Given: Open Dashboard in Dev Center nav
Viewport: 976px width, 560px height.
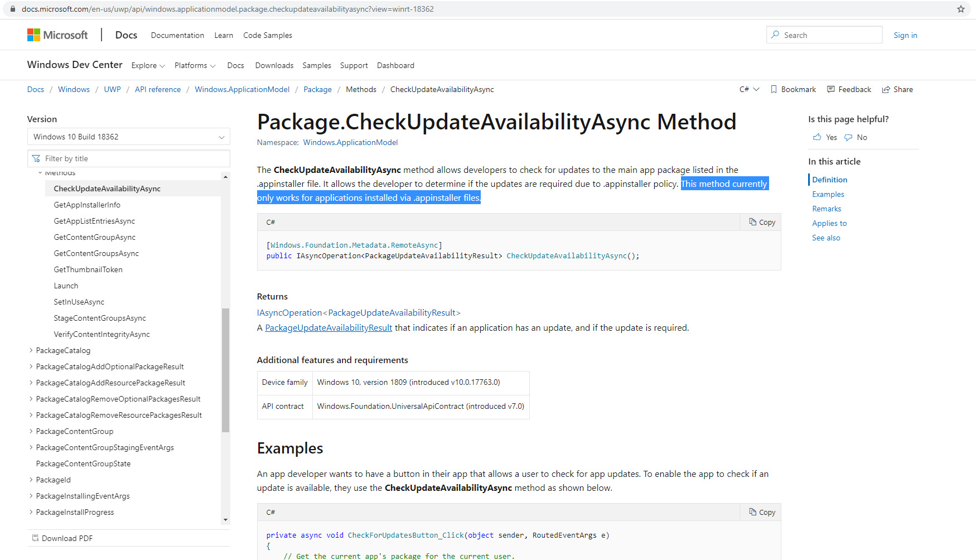Looking at the screenshot, I should point(395,65).
